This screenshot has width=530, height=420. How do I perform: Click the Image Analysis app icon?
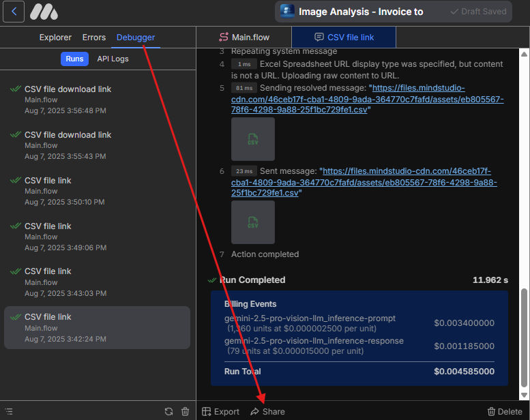coord(287,12)
